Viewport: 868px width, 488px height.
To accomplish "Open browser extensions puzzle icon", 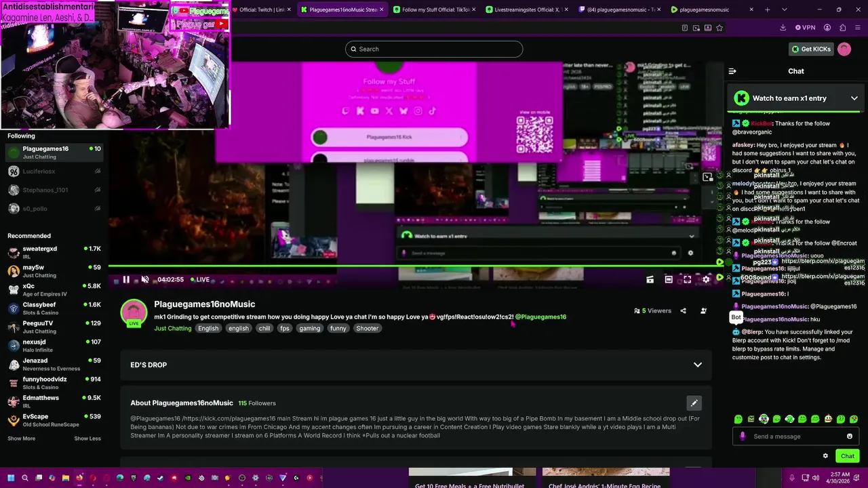I will click(x=842, y=28).
